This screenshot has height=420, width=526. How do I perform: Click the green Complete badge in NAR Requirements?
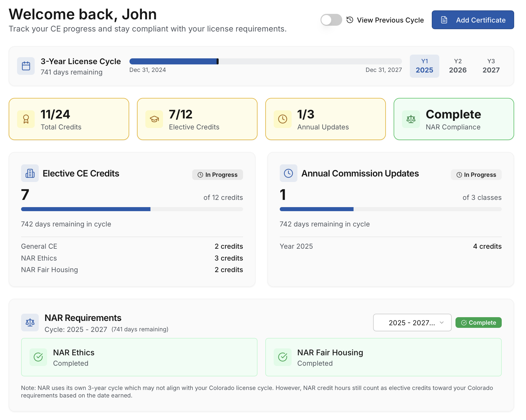479,323
